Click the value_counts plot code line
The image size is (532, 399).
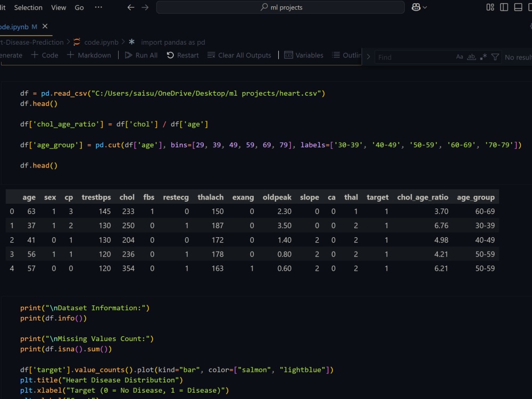pyautogui.click(x=177, y=370)
